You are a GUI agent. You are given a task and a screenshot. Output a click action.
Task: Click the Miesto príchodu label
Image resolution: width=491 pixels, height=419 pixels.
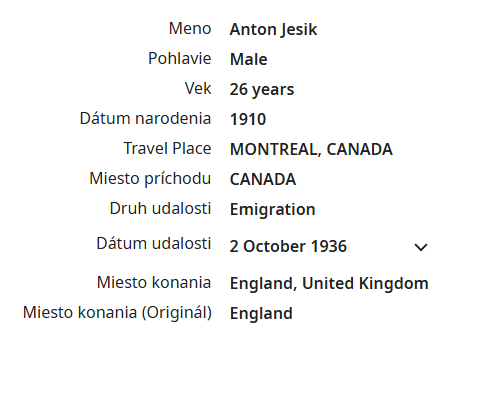click(x=150, y=179)
